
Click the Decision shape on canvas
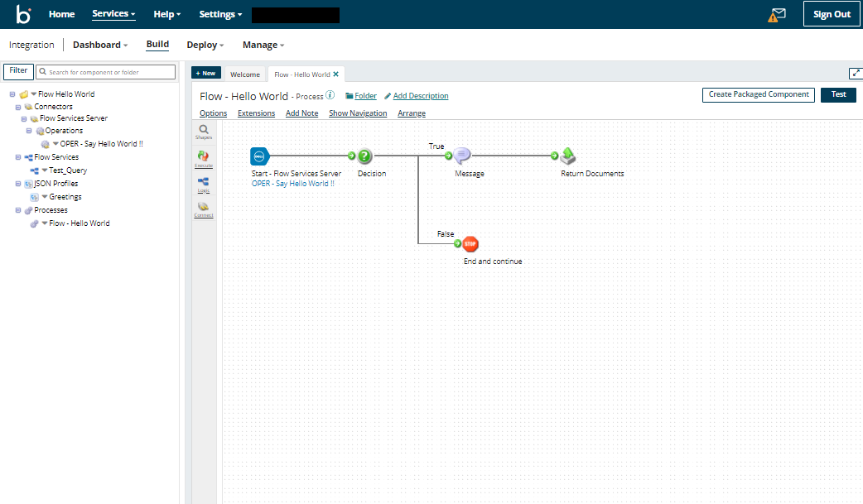click(365, 156)
